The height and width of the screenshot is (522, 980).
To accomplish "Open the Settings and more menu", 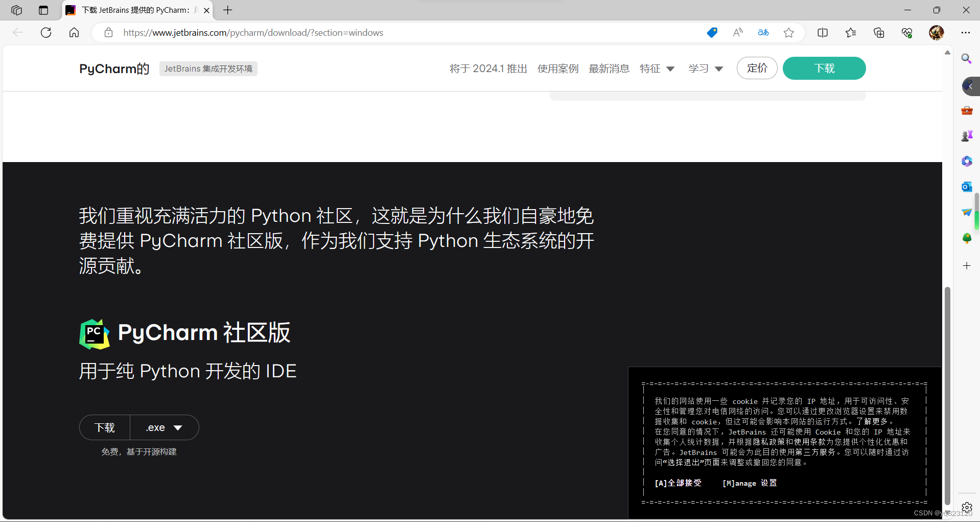I will click(x=966, y=32).
